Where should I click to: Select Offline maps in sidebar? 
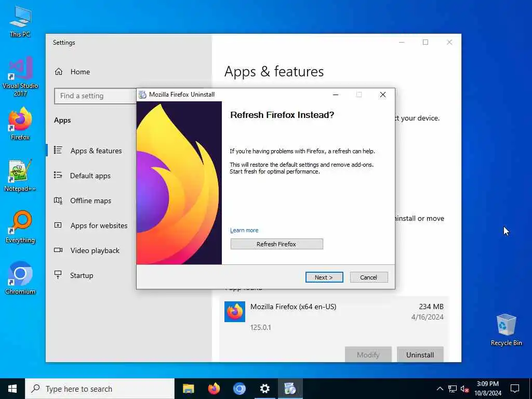click(x=90, y=201)
